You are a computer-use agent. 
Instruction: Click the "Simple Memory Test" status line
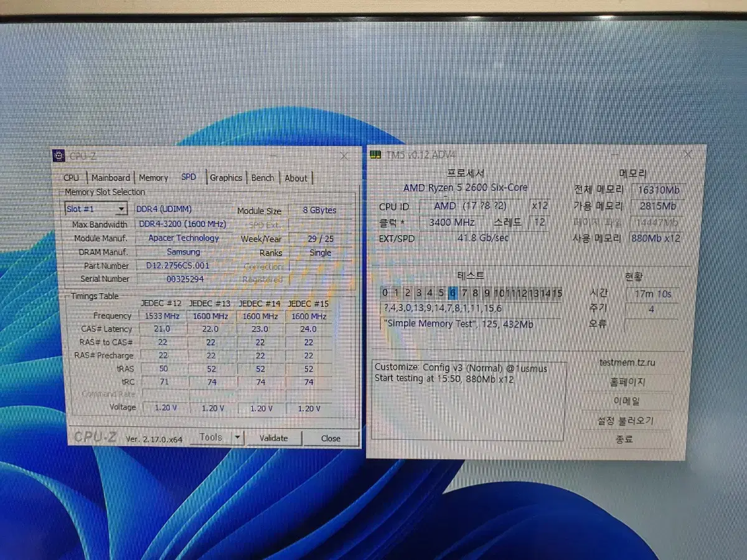[x=471, y=324]
